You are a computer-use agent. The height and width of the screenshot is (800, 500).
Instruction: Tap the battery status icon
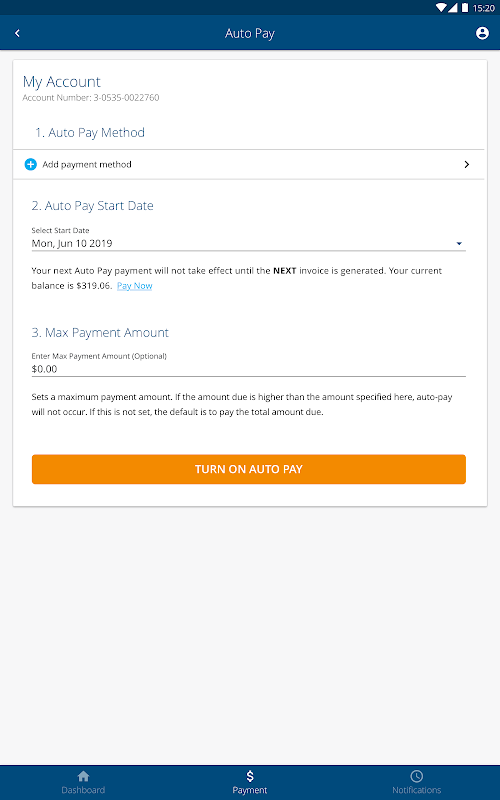[465, 8]
